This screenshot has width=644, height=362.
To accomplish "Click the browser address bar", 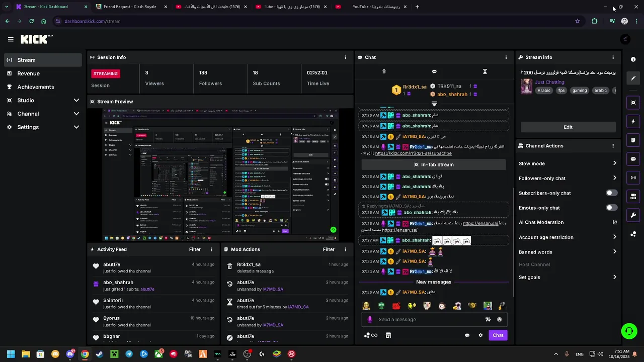I will tap(317, 21).
